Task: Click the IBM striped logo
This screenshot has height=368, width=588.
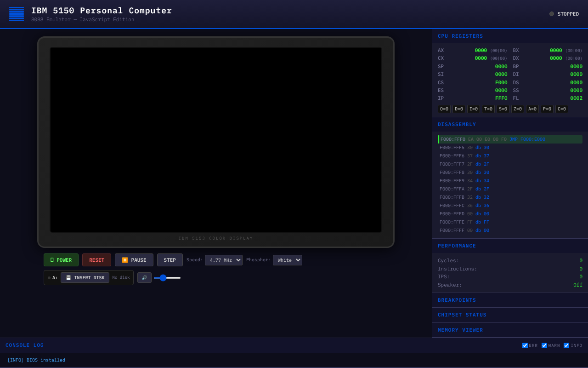Action: tap(17, 14)
